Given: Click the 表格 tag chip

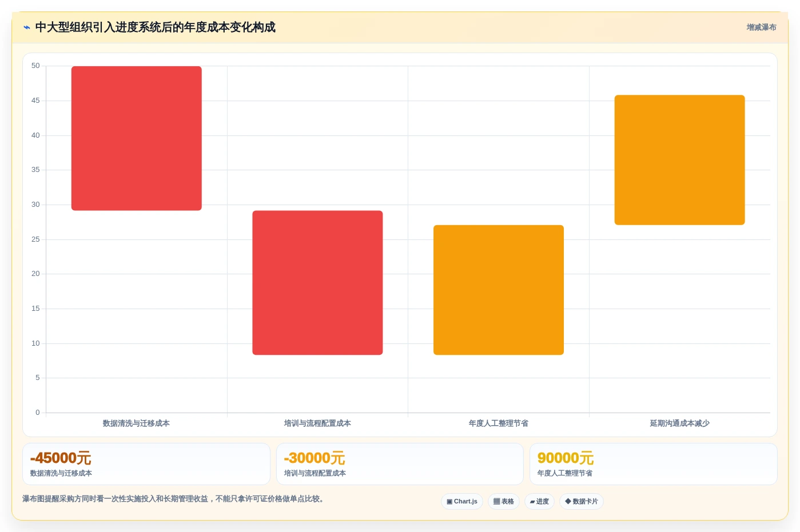Looking at the screenshot, I should 504,502.
